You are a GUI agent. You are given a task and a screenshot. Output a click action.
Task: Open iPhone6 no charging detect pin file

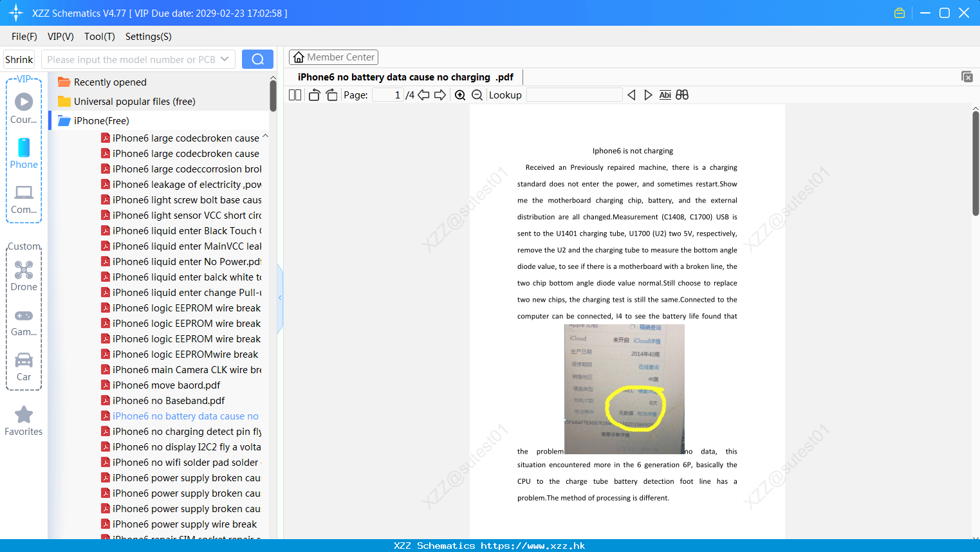click(181, 432)
